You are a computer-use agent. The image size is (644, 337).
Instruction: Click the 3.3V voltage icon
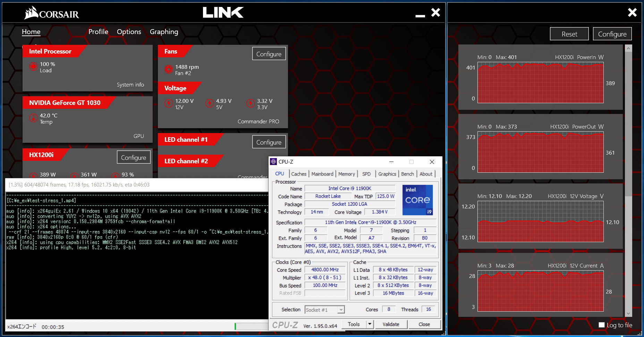pyautogui.click(x=251, y=103)
